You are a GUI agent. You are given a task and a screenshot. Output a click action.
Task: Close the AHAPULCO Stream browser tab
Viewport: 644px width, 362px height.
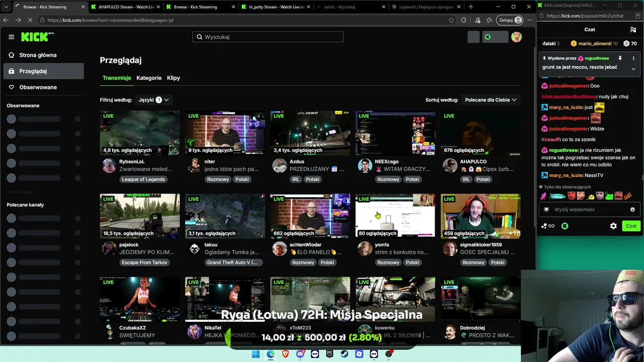[158, 7]
